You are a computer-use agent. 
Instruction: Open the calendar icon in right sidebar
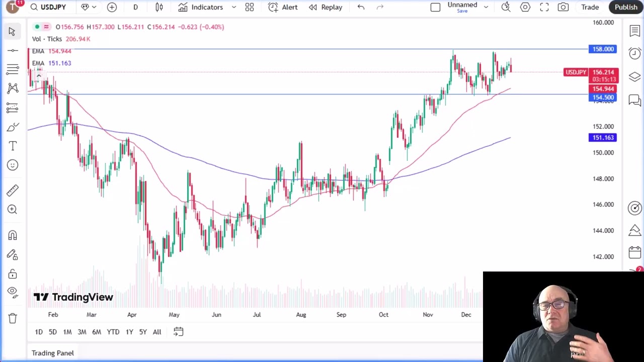[634, 252]
